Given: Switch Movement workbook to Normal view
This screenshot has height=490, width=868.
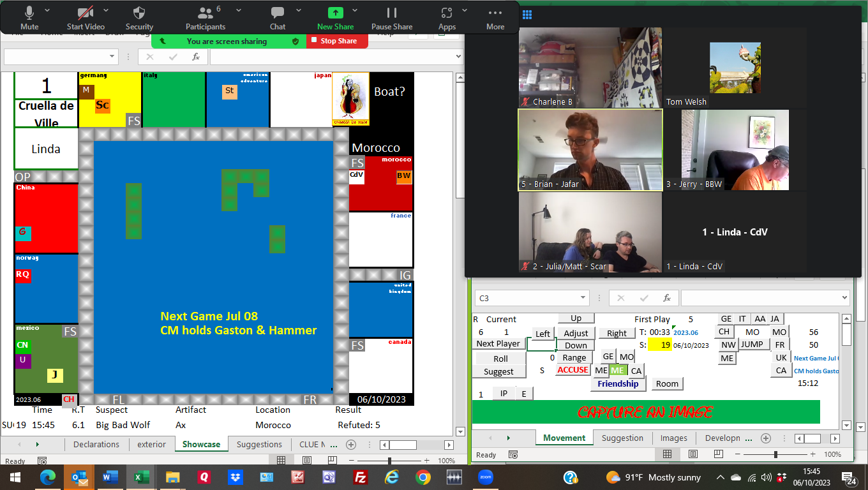Looking at the screenshot, I should point(668,455).
